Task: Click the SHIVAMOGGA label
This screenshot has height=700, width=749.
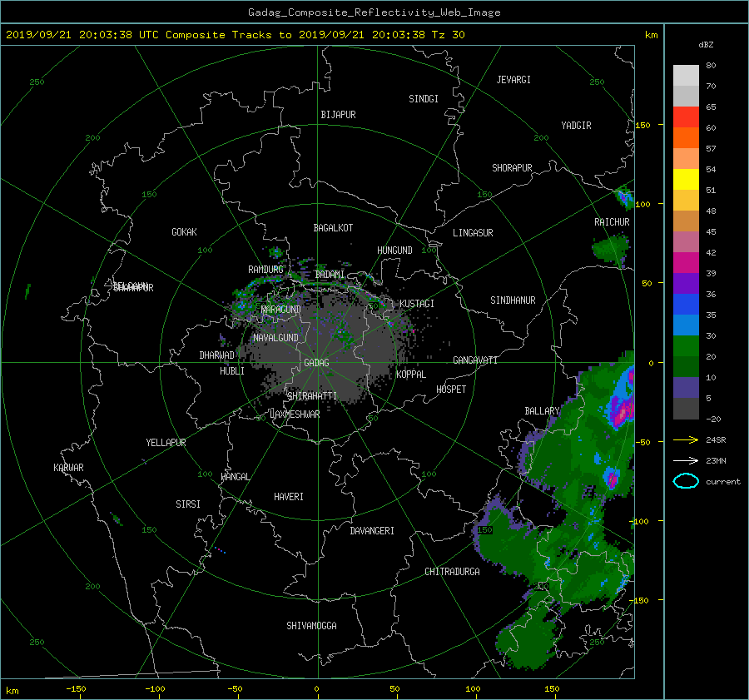Action: pyautogui.click(x=311, y=625)
